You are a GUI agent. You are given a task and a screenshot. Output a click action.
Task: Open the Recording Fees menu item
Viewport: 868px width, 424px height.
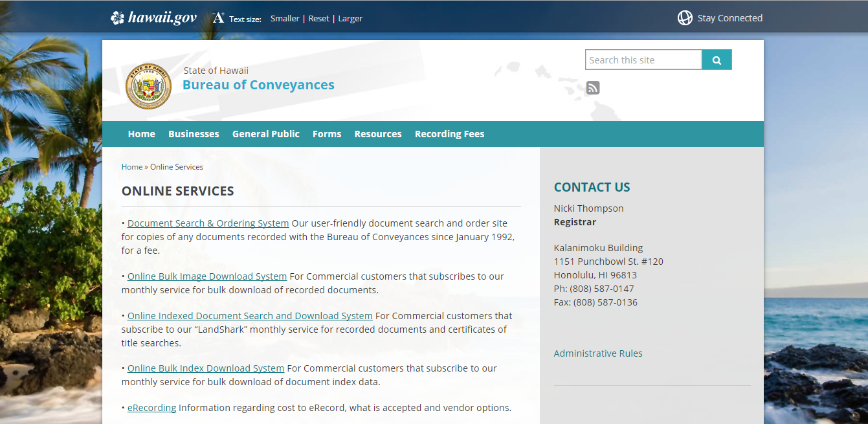pyautogui.click(x=449, y=133)
